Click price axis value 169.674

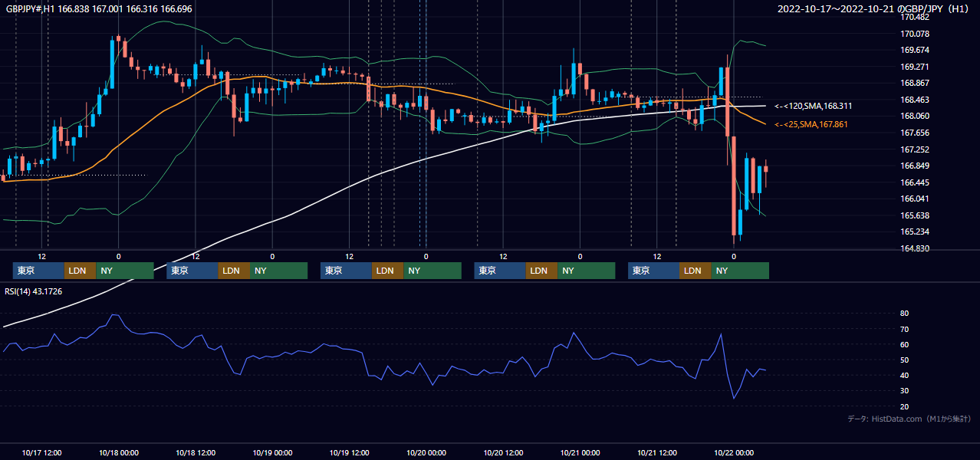[x=916, y=51]
